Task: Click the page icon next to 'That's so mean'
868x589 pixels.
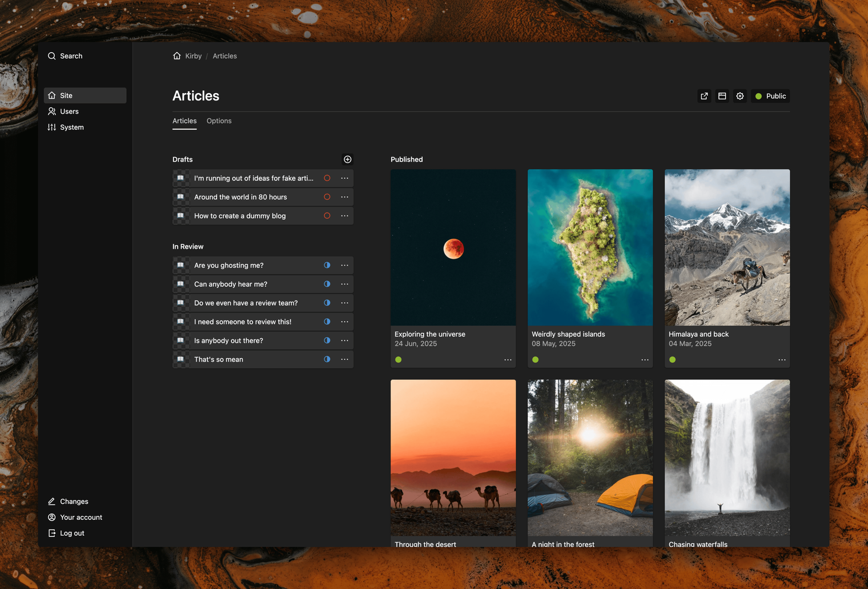Action: pyautogui.click(x=180, y=359)
